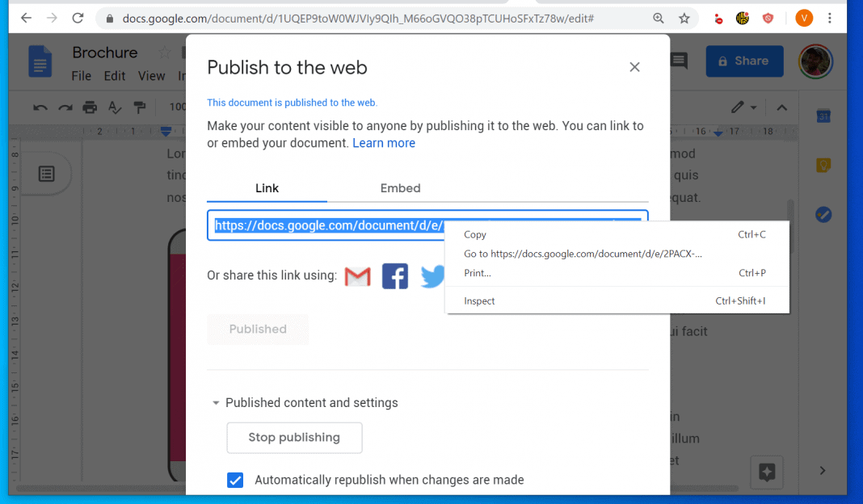Collapse the toolbar with the hide-menus chevron
This screenshot has height=504, width=863.
(x=781, y=107)
